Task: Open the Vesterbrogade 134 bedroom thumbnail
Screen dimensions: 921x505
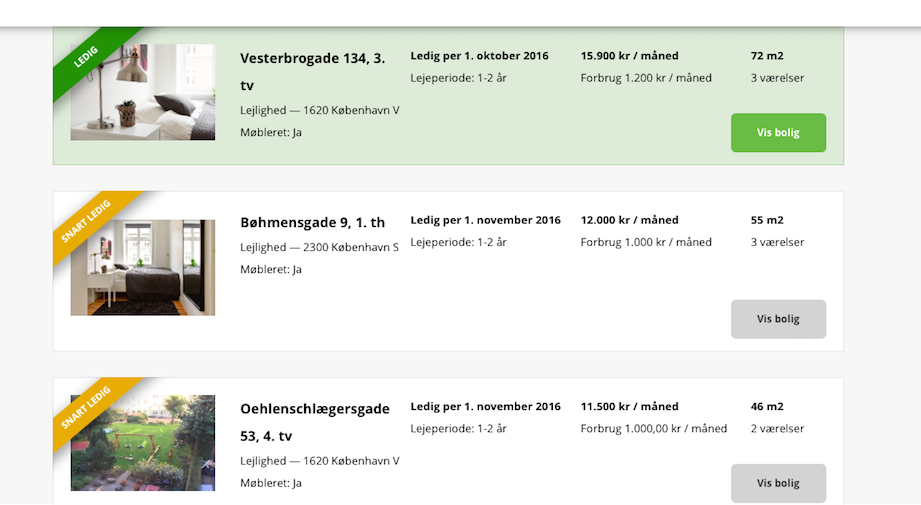Action: (143, 92)
